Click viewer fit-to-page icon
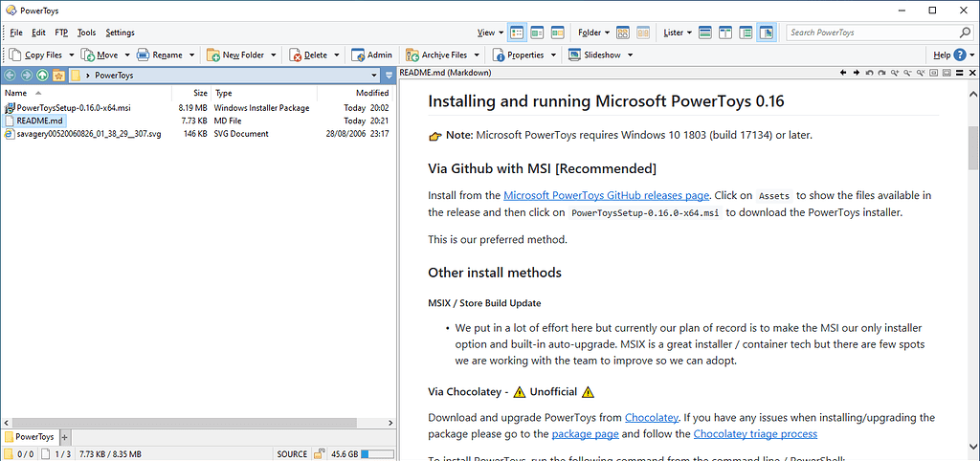The height and width of the screenshot is (461, 980). (947, 73)
